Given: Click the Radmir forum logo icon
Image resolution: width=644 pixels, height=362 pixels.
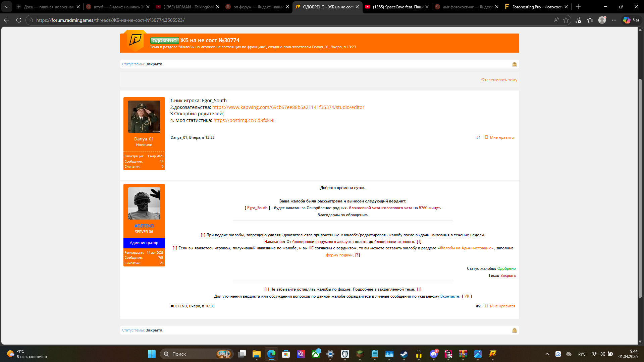Looking at the screenshot, I should (x=135, y=40).
